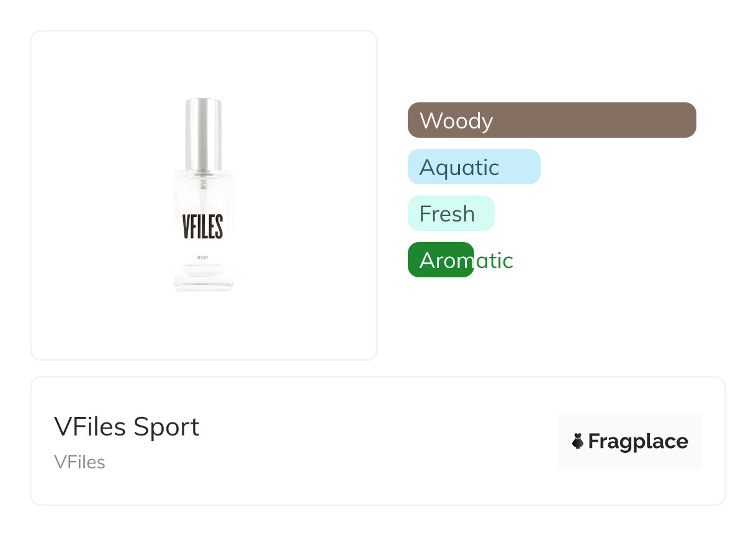This screenshot has height=536, width=756.
Task: Click the green "atic" text overflowing Aromatic bar
Action: (494, 261)
